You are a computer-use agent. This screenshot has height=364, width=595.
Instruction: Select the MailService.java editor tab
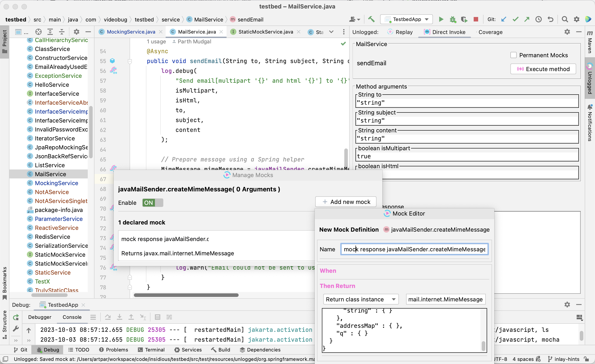[196, 32]
